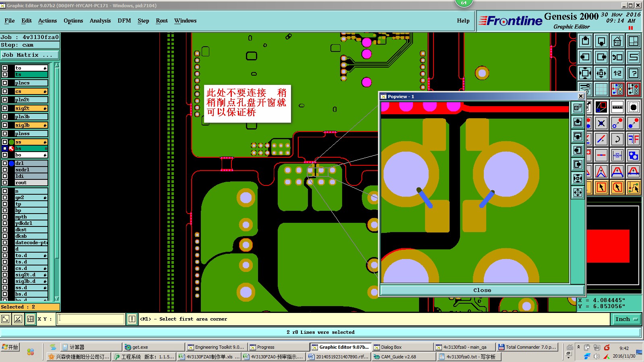Switch to Engineering Toolkit taskbar button
This screenshot has width=644, height=362.
click(216, 347)
